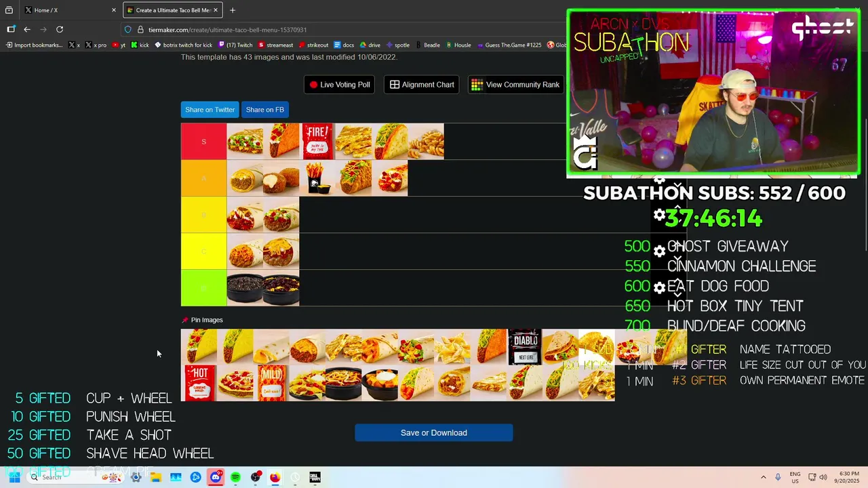Viewport: 868px width, 488px height.
Task: Open a new browser tab
Action: click(233, 10)
